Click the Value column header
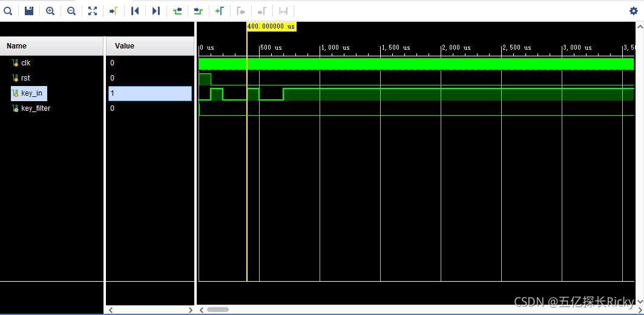 click(150, 46)
